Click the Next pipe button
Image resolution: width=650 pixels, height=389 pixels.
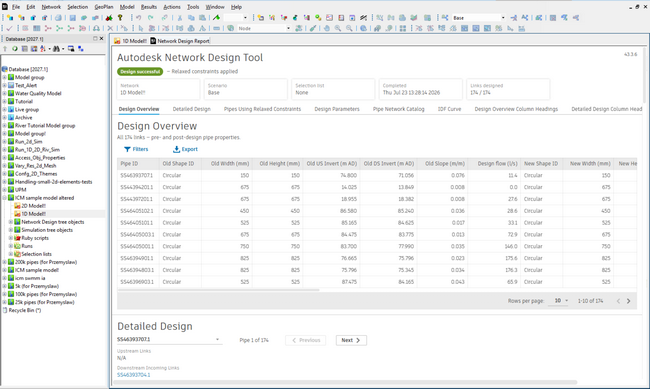click(351, 340)
